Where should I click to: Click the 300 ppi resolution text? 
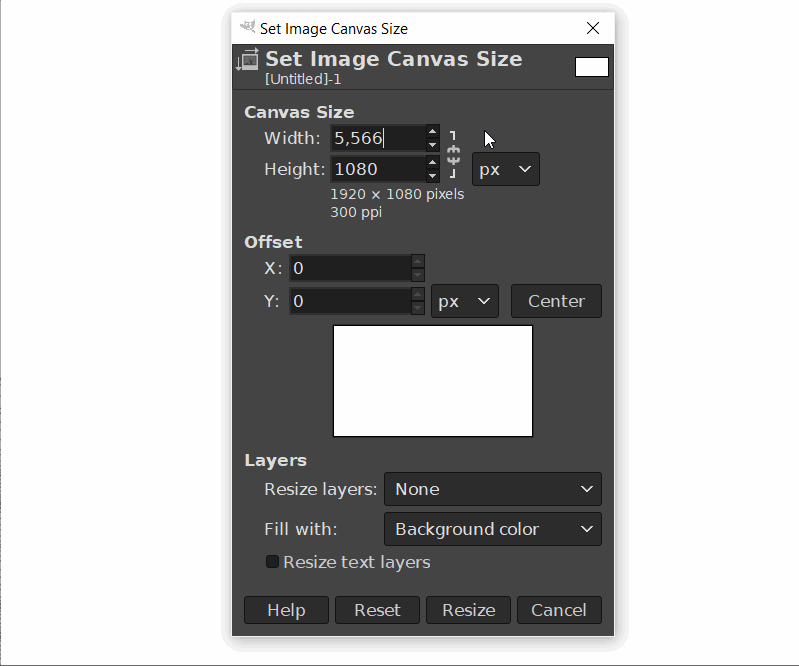tap(356, 212)
